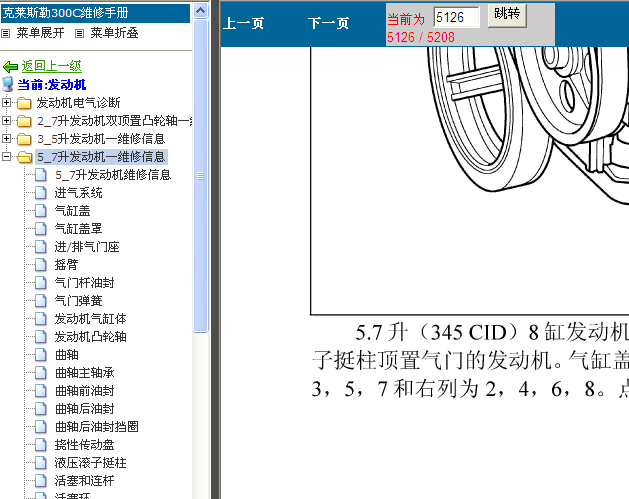Click the 返回上一级 link
Screen dimensions: 629x499
click(52, 66)
